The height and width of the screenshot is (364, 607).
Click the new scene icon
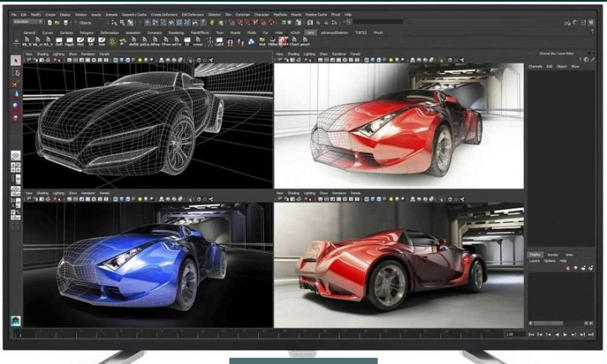click(x=49, y=22)
